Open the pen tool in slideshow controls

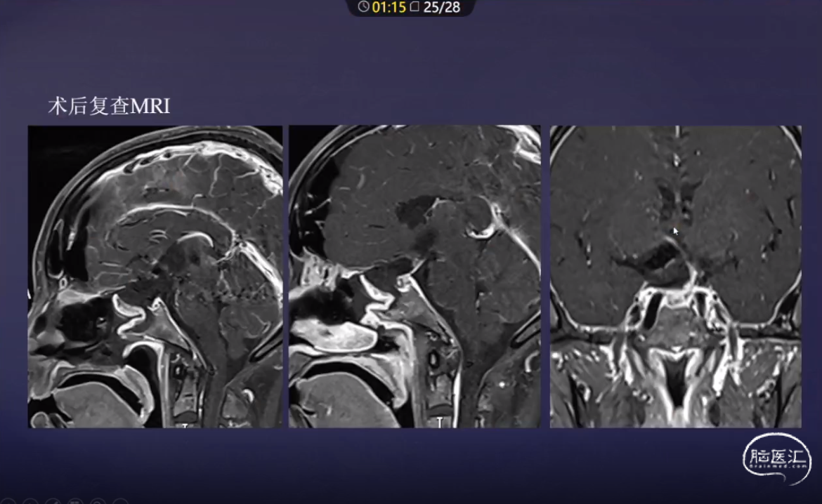click(x=53, y=502)
